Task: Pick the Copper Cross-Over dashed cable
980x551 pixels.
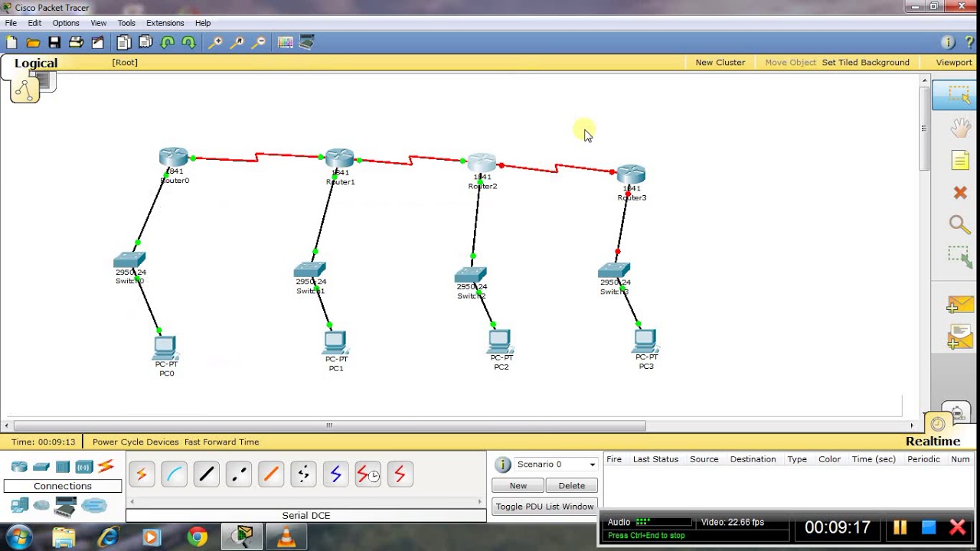Action: (239, 474)
